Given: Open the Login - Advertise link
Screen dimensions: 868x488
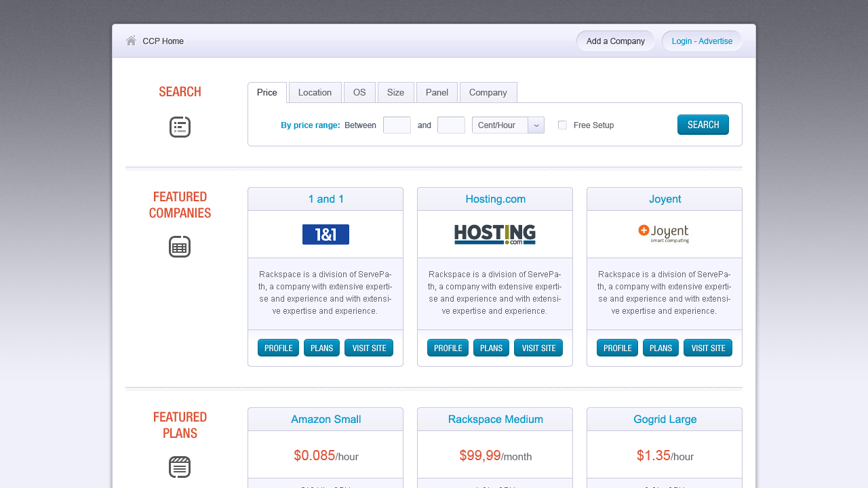Looking at the screenshot, I should click(x=702, y=41).
